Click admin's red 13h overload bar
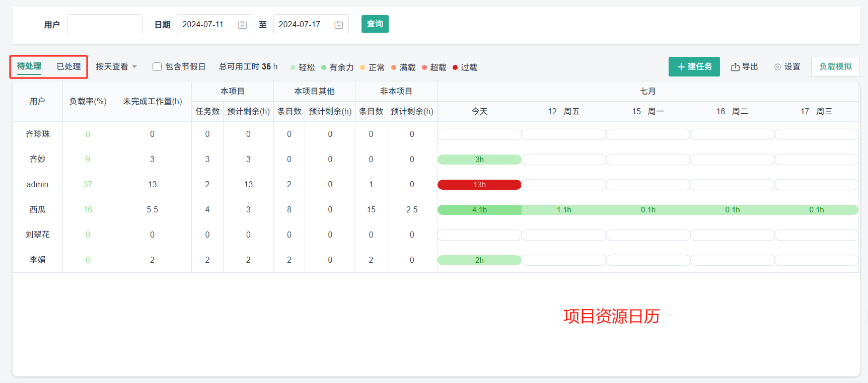868x383 pixels. pyautogui.click(x=479, y=185)
